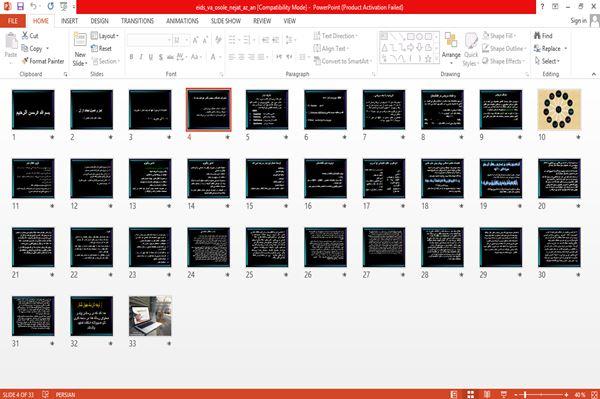This screenshot has height=399, width=600.
Task: Open the Text Direction dropdown
Action: (x=336, y=36)
